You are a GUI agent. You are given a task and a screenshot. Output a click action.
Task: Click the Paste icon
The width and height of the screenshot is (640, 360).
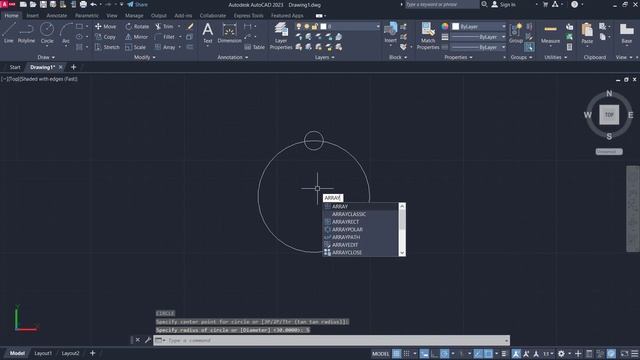tap(587, 33)
